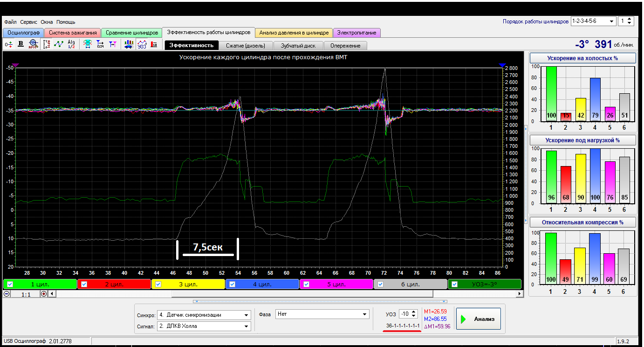644x347 pixels.
Task: Click the car with bar chart icon
Action: point(129,44)
